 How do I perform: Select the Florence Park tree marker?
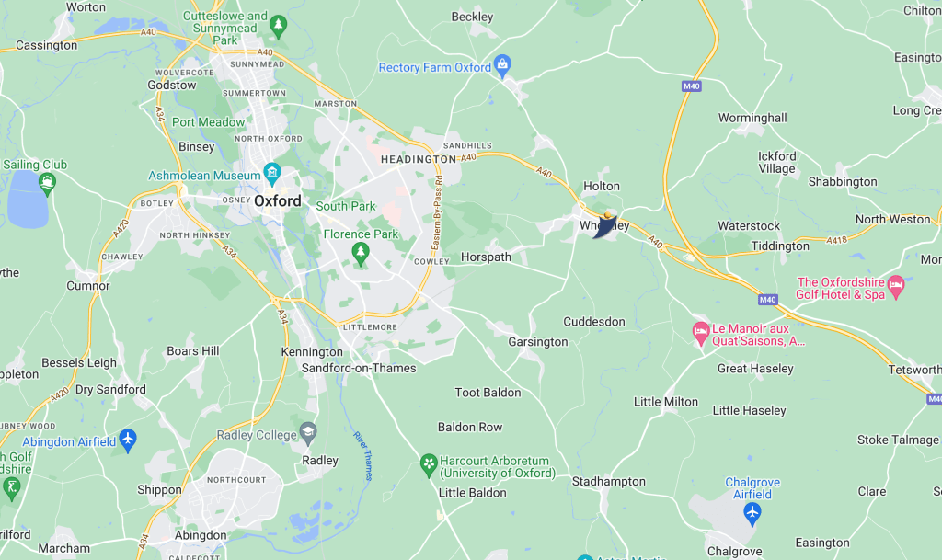361,254
